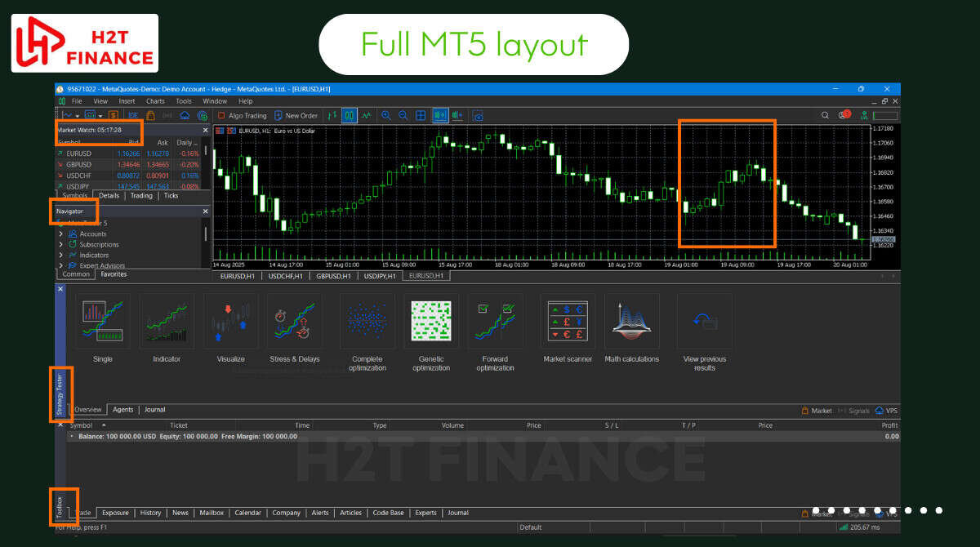Open the View previous results thumbnail
This screenshot has height=547, width=980.
coord(705,320)
